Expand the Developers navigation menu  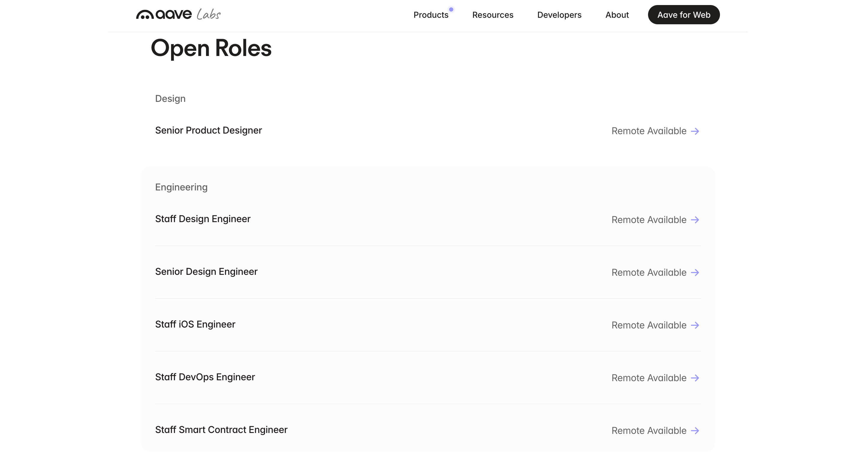[x=559, y=15]
